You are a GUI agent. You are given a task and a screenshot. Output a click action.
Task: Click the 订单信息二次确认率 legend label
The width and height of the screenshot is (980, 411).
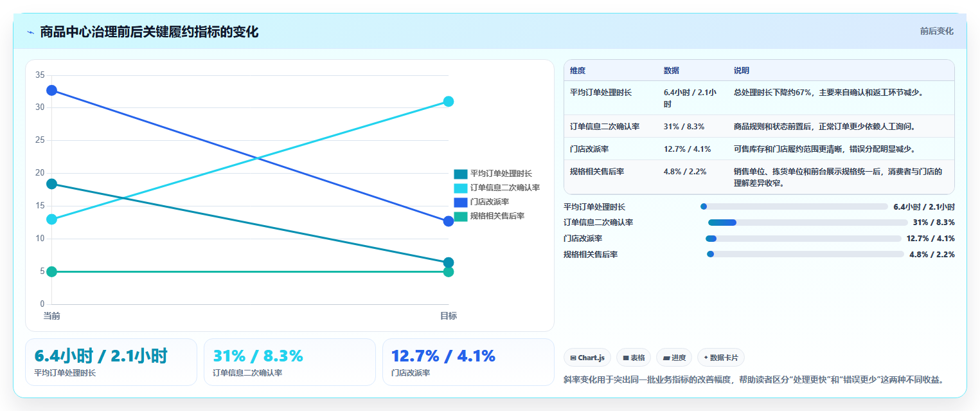pyautogui.click(x=504, y=188)
